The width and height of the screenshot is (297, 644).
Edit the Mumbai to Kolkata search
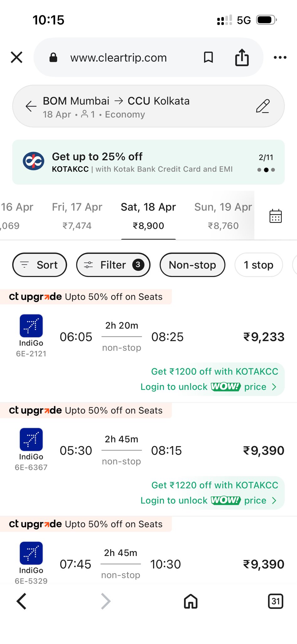pos(262,106)
